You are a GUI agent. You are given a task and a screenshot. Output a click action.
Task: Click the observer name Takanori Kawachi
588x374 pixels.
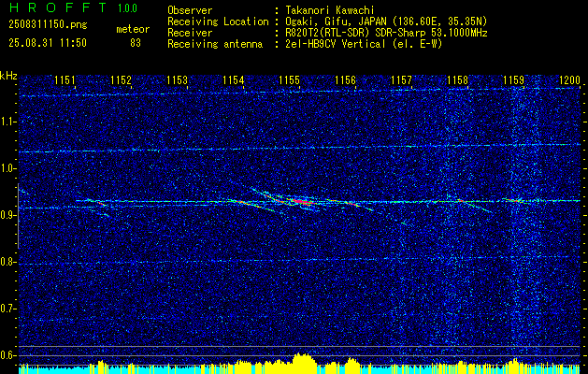pyautogui.click(x=329, y=10)
